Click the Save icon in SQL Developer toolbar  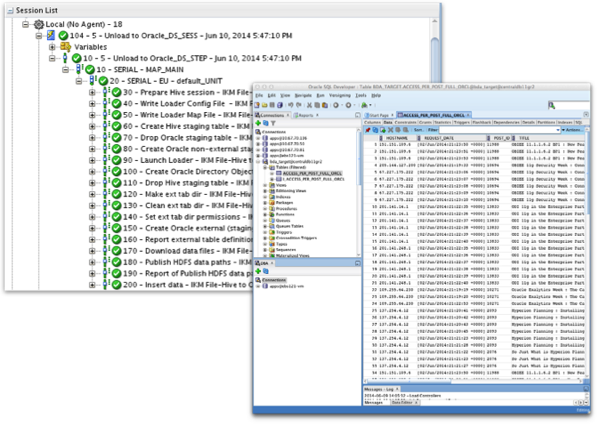click(272, 105)
